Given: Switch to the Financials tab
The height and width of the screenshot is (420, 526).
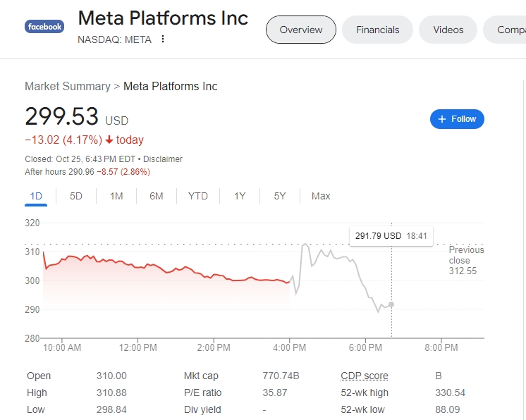Looking at the screenshot, I should click(x=378, y=30).
